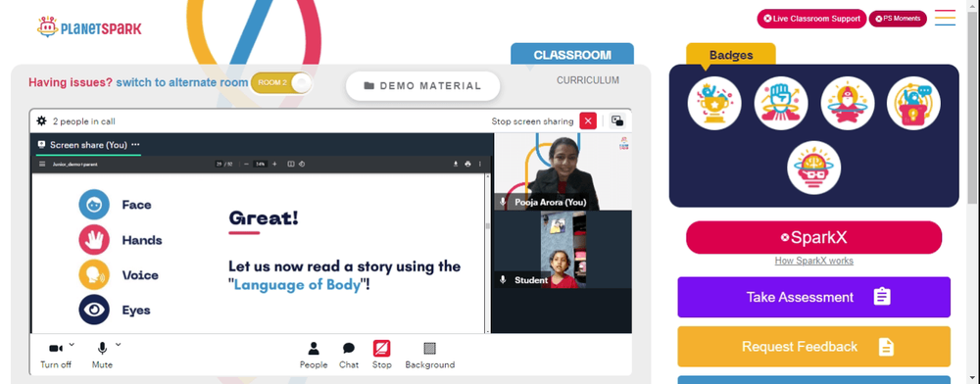Click Pooja Arora microphone indicator
This screenshot has width=980, height=384.
coord(503,203)
